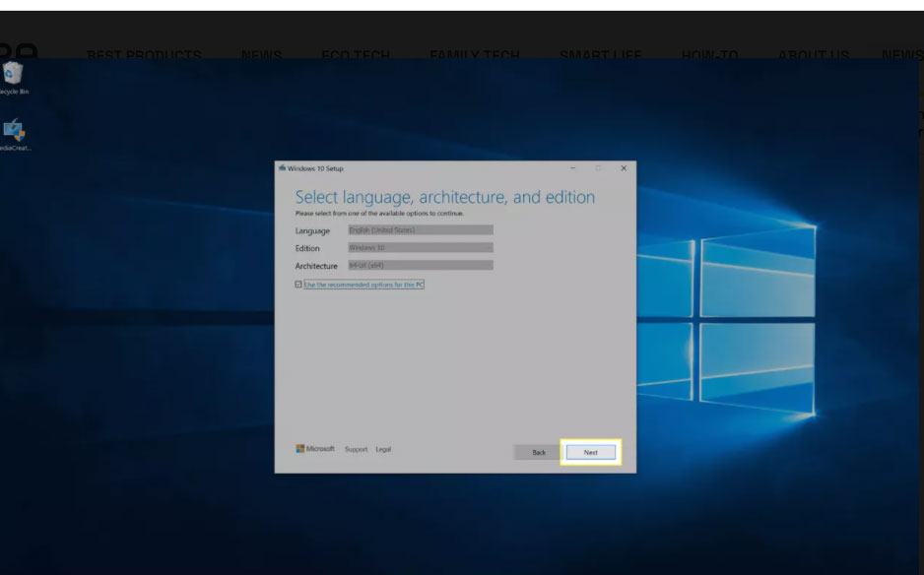
Task: Open the website's top-bar NEWS item beside BEST PRODUCTS
Action: point(262,55)
